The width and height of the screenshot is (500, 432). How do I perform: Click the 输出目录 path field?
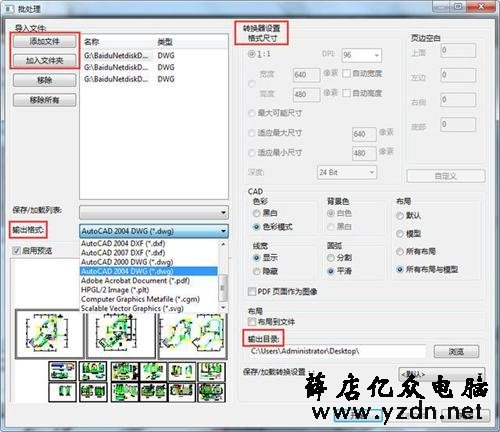[x=337, y=351]
